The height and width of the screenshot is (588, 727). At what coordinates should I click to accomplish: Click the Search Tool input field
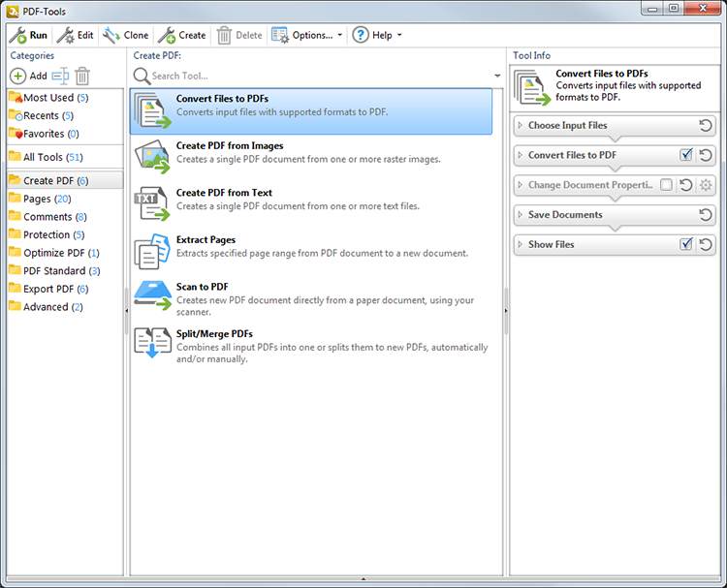coord(320,76)
